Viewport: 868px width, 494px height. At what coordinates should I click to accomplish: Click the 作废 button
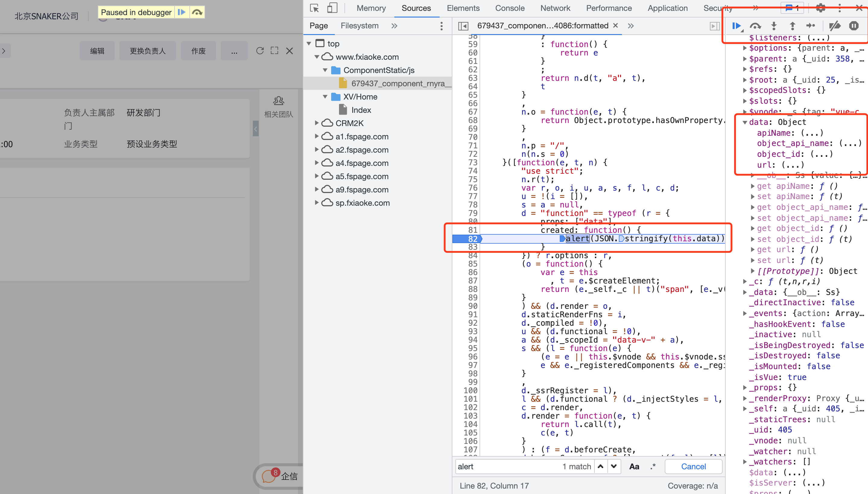[198, 51]
